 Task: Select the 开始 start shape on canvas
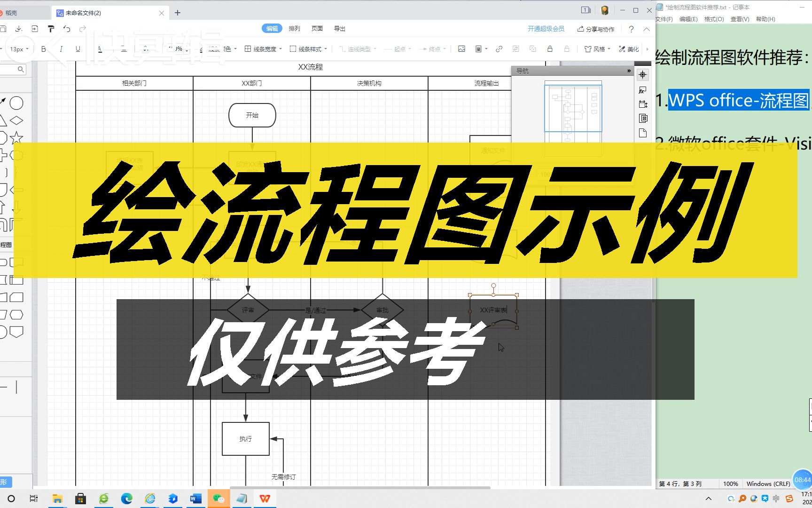pyautogui.click(x=252, y=115)
